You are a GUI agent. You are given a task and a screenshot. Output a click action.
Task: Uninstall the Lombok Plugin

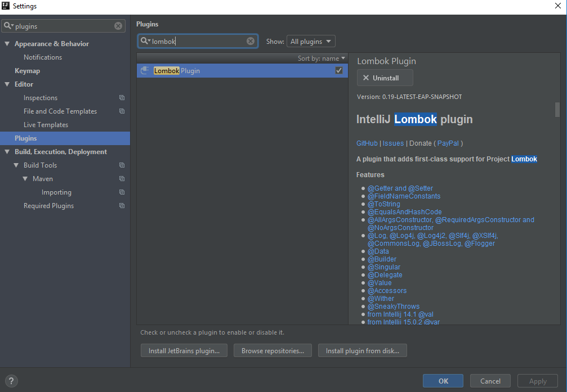click(385, 78)
